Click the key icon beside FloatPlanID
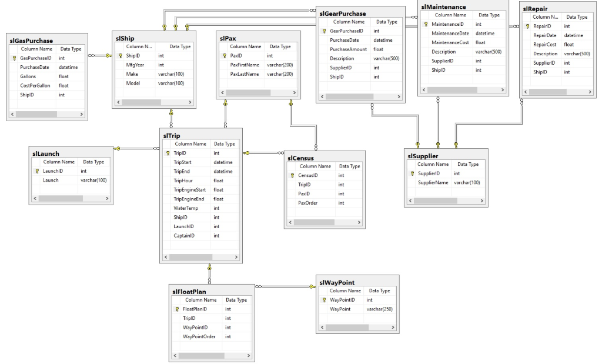 (177, 309)
